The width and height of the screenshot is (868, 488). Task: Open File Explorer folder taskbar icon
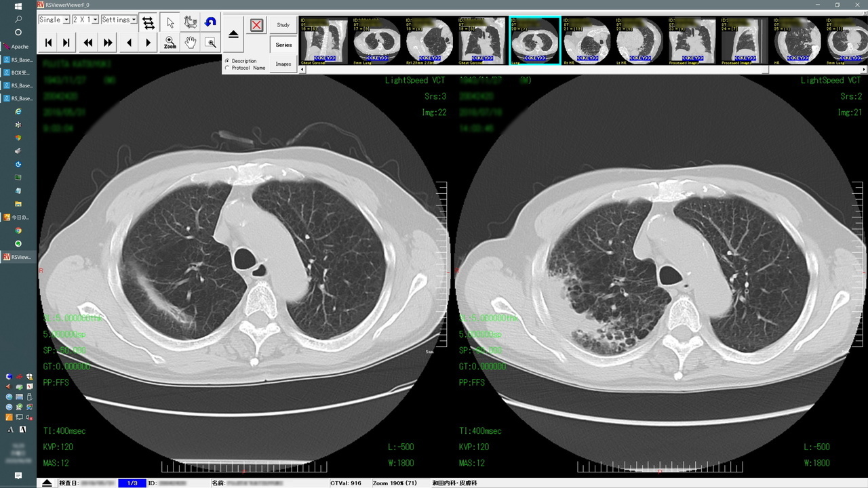click(18, 204)
